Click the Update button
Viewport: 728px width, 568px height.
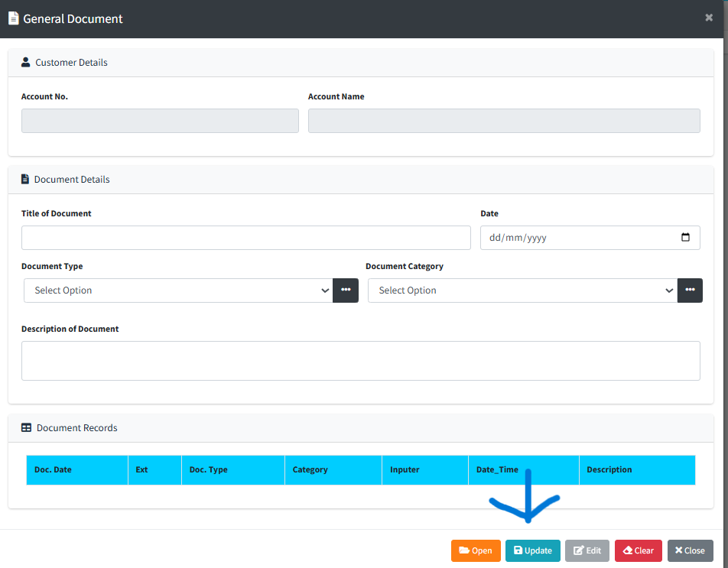point(532,550)
